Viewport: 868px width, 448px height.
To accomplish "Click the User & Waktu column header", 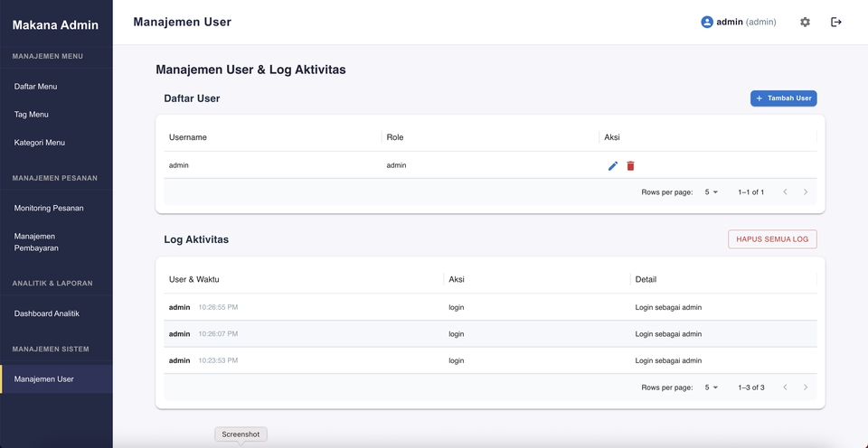I will (x=194, y=279).
